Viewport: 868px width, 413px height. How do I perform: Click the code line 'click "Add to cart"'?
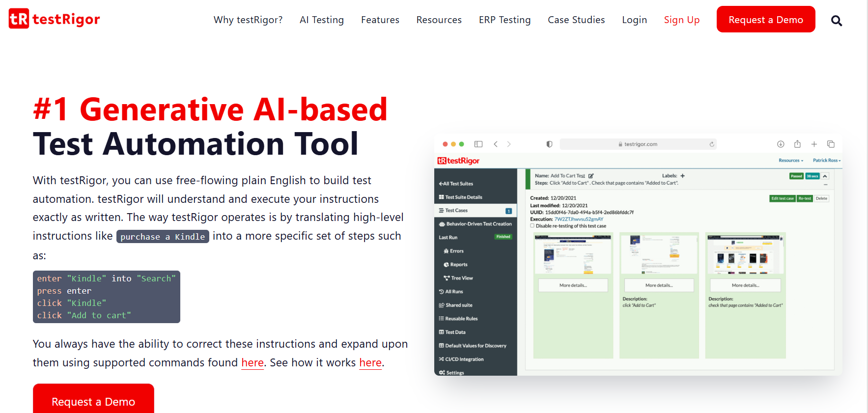(x=84, y=315)
